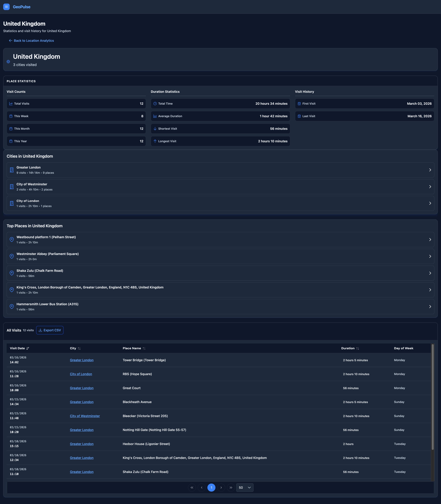Click the globe icon beside United Kingdom
The image size is (441, 504).
point(8,62)
